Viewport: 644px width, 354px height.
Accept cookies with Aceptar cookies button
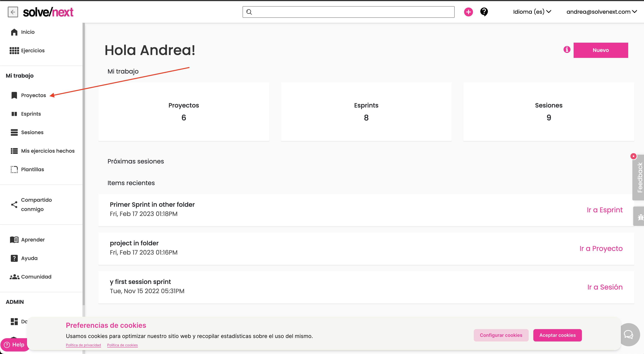(557, 335)
